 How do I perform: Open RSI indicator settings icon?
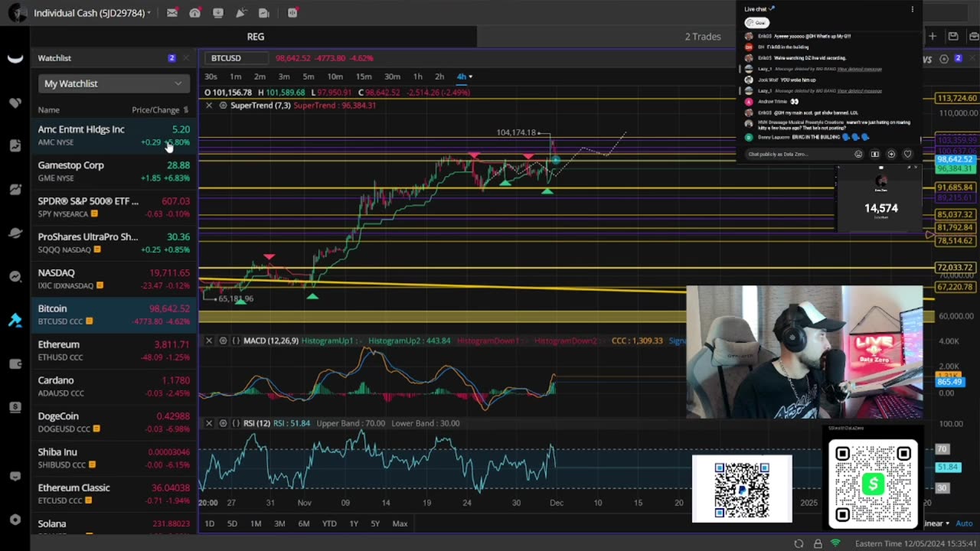(223, 423)
